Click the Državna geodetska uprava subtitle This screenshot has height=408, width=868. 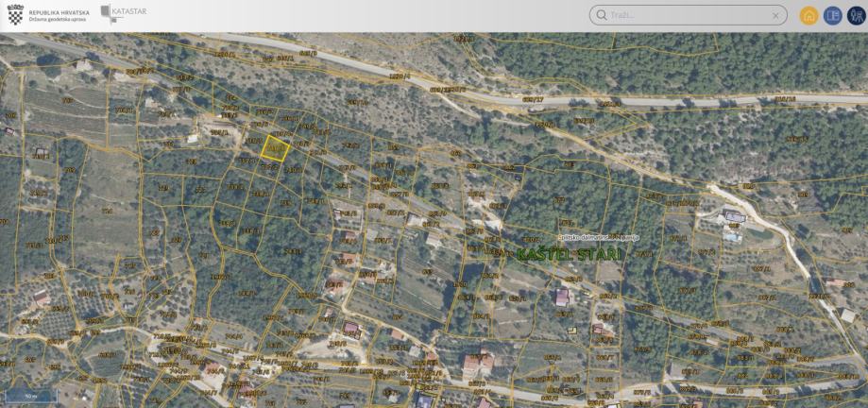pos(57,19)
